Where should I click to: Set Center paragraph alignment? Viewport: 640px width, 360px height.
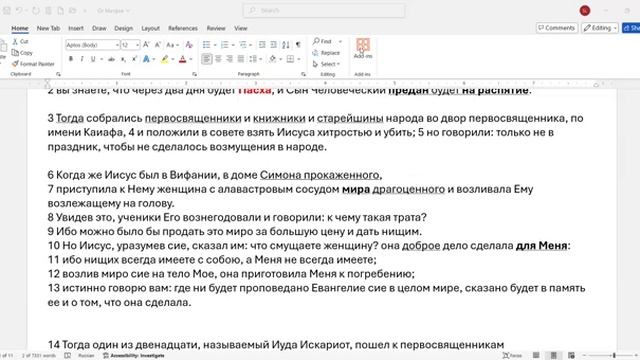[x=218, y=59]
